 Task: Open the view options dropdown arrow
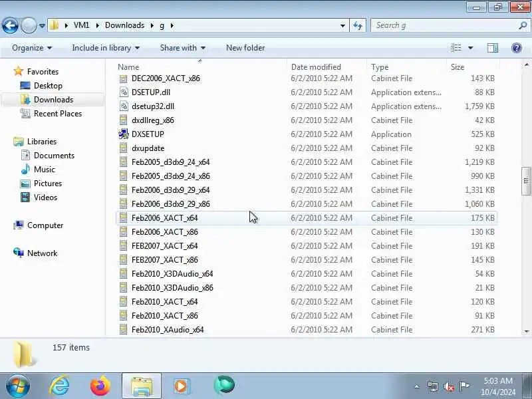(471, 48)
